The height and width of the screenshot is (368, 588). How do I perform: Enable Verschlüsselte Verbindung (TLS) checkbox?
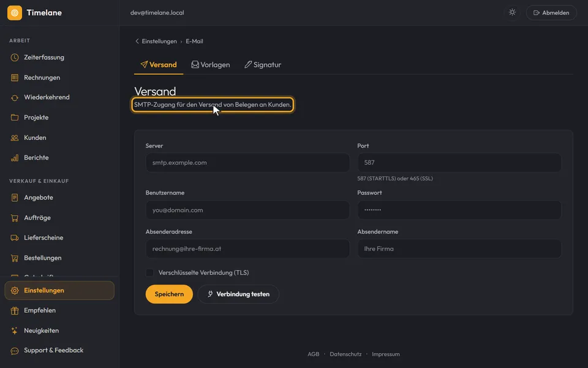149,272
